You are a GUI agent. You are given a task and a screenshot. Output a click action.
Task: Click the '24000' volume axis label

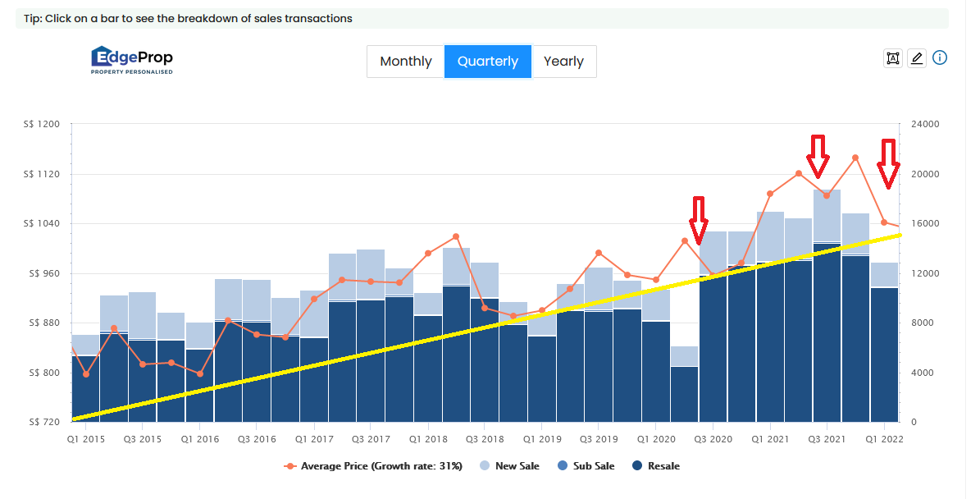(925, 124)
